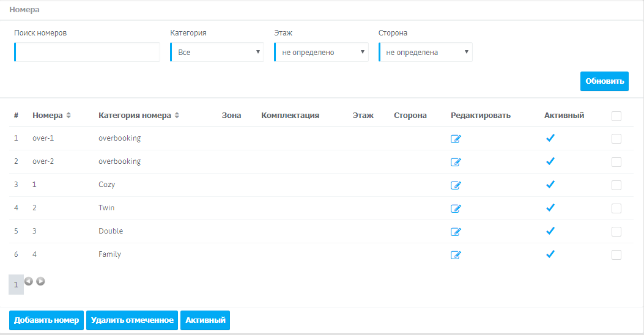This screenshot has width=644, height=335.
Task: Click the Добавить номер button
Action: tap(46, 320)
